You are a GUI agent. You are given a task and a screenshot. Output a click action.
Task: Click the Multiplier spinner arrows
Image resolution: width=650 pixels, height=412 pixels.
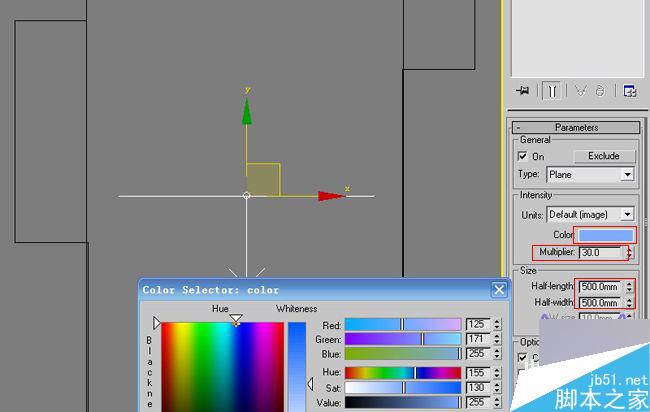629,252
